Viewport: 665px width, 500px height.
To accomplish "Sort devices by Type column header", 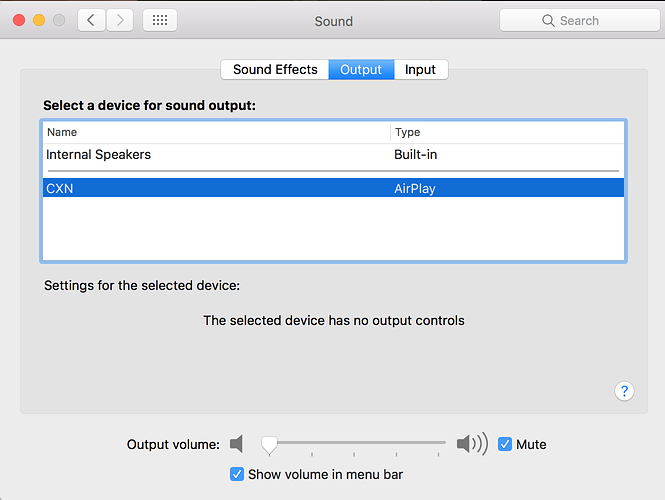I will point(507,132).
